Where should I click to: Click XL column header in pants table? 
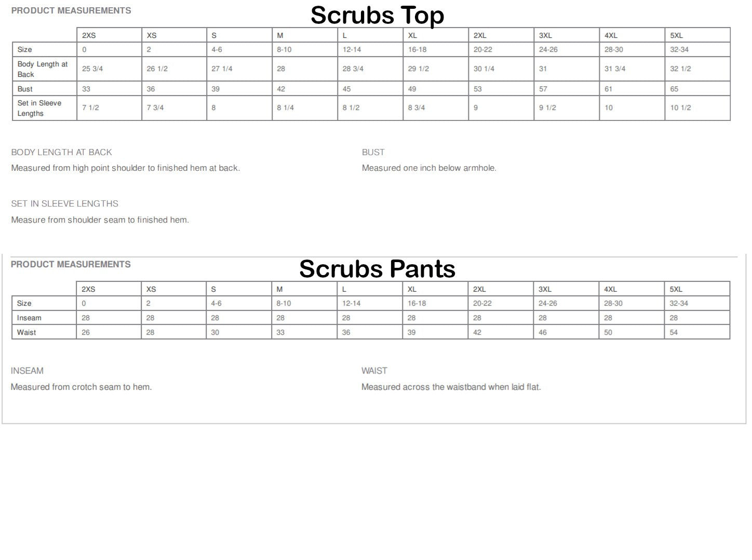(412, 289)
